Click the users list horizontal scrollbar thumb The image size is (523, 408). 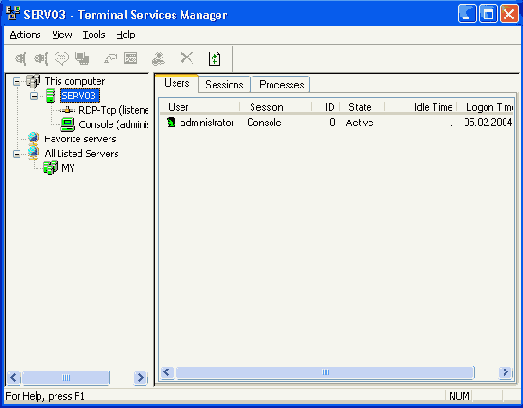pos(325,372)
